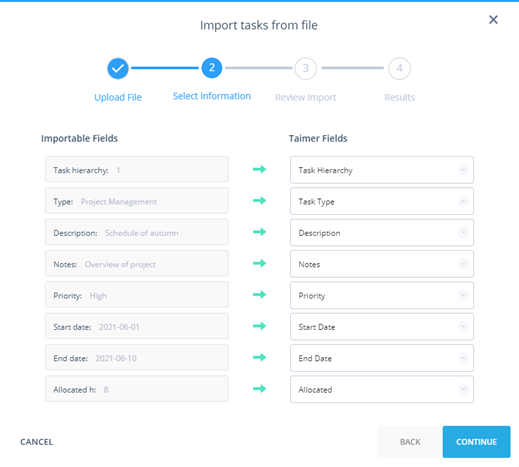Select the Review Import step label
Image resolution: width=519 pixels, height=467 pixels.
point(305,97)
